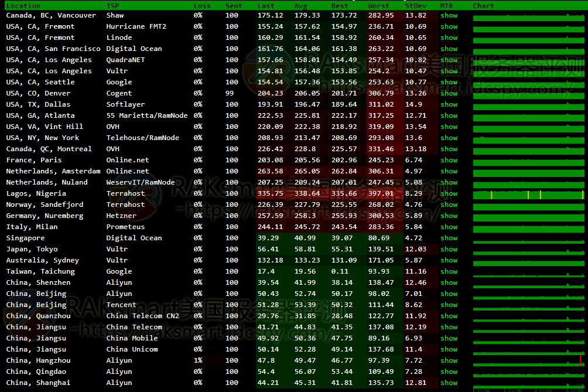Click the Best column header
This screenshot has height=392, width=588.
(x=340, y=6)
